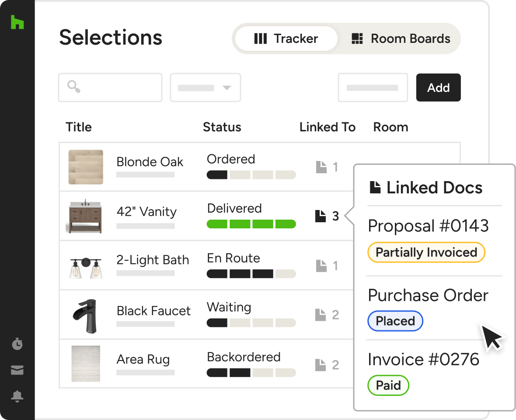This screenshot has height=420, width=516.
Task: Open notifications bell in sidebar
Action: (x=17, y=396)
